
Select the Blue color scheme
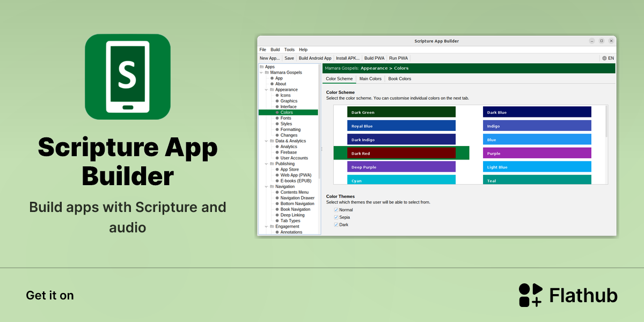537,139
